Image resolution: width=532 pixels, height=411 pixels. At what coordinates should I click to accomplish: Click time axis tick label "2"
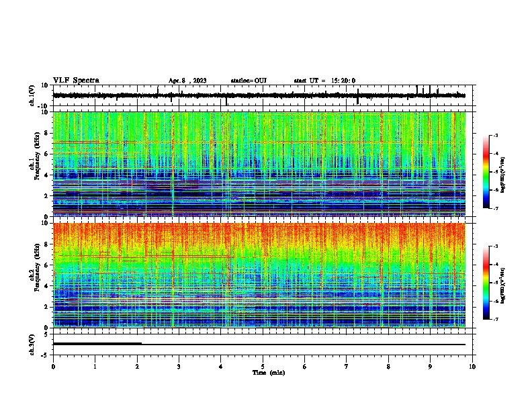pyautogui.click(x=137, y=367)
